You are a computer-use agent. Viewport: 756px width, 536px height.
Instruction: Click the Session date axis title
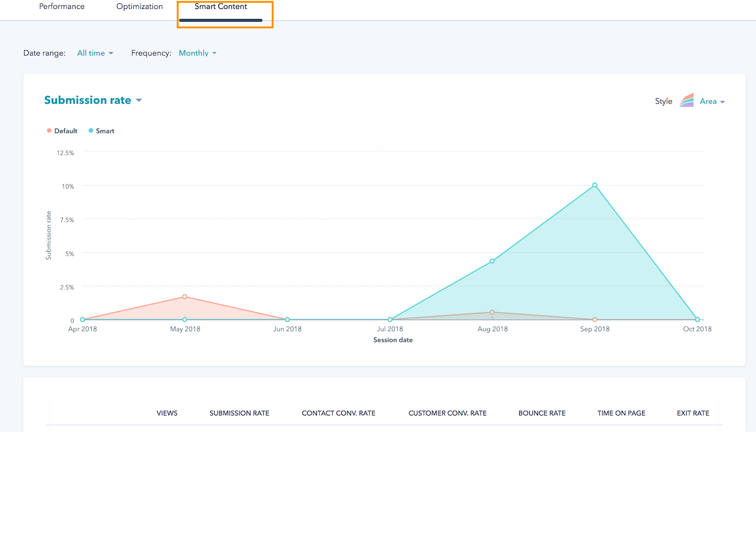[393, 340]
